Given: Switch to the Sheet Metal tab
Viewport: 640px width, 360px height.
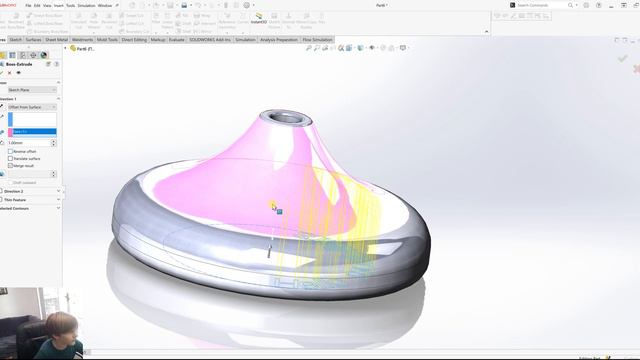Looking at the screenshot, I should pyautogui.click(x=57, y=40).
